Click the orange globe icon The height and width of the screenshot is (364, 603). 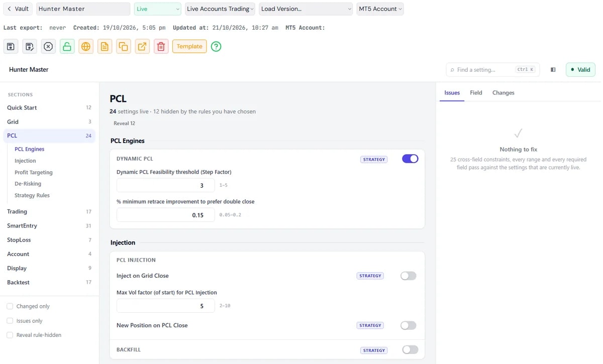point(86,47)
